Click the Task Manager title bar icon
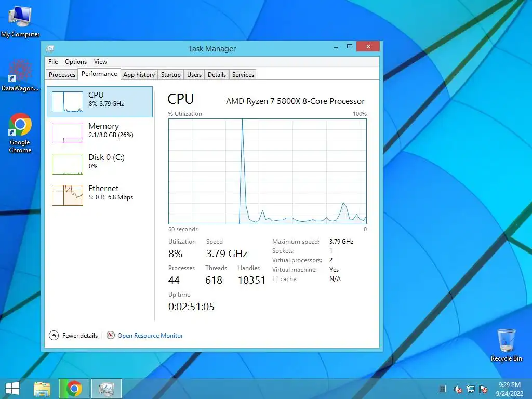Screen dimensions: 532x399 click(50, 49)
